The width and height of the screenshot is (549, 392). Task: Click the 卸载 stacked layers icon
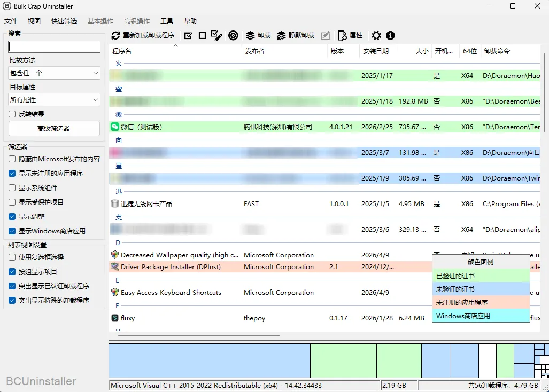coord(250,35)
